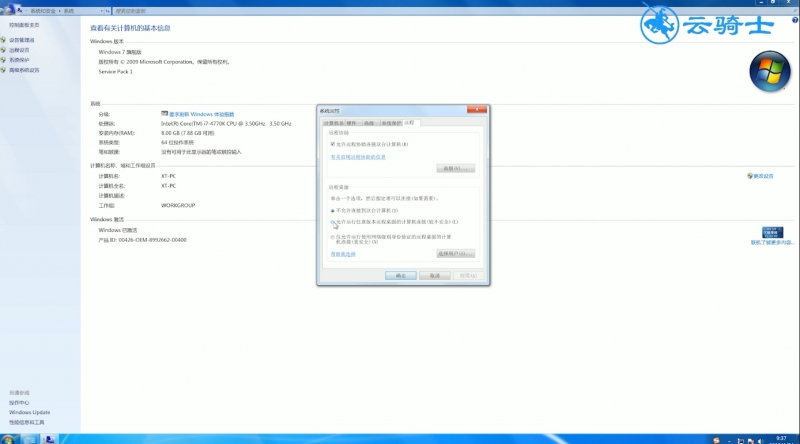Open 系统保护 in sidebar
The height and width of the screenshot is (444, 800).
pos(19,60)
